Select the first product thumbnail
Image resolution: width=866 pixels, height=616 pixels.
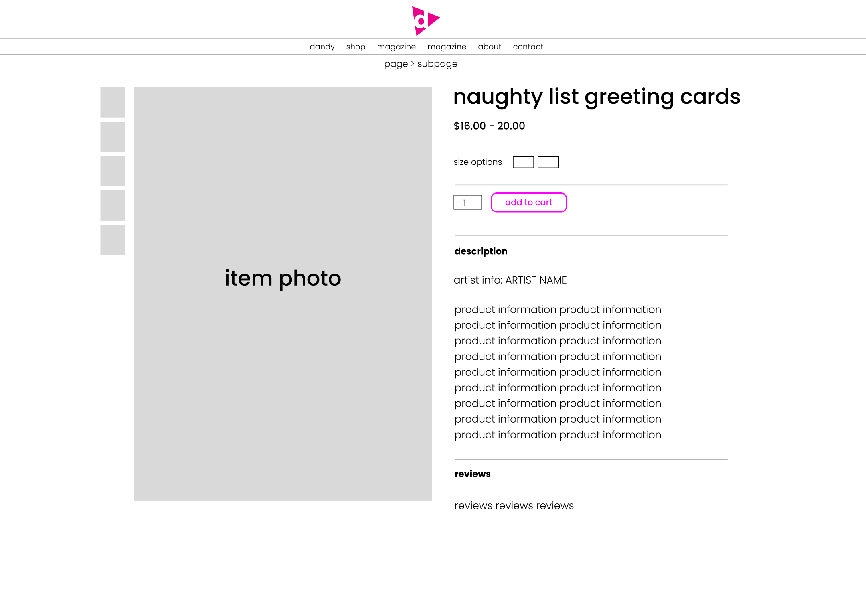pos(112,102)
